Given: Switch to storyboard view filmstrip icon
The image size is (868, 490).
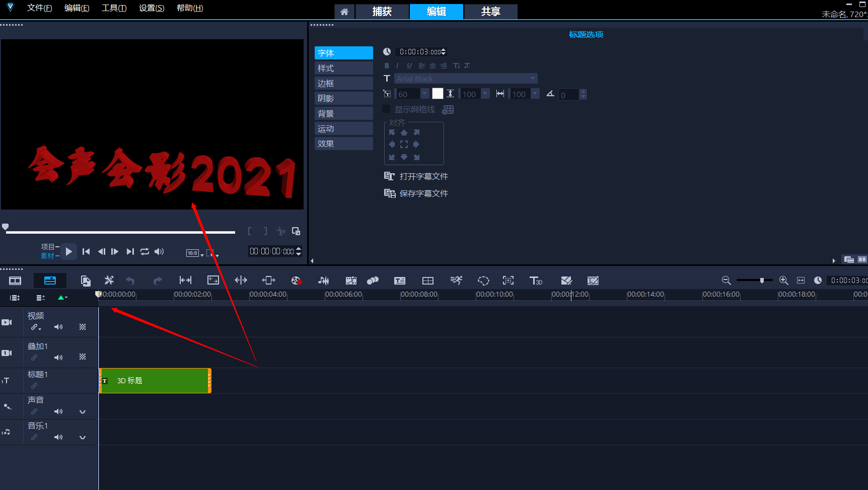Looking at the screenshot, I should (15, 281).
